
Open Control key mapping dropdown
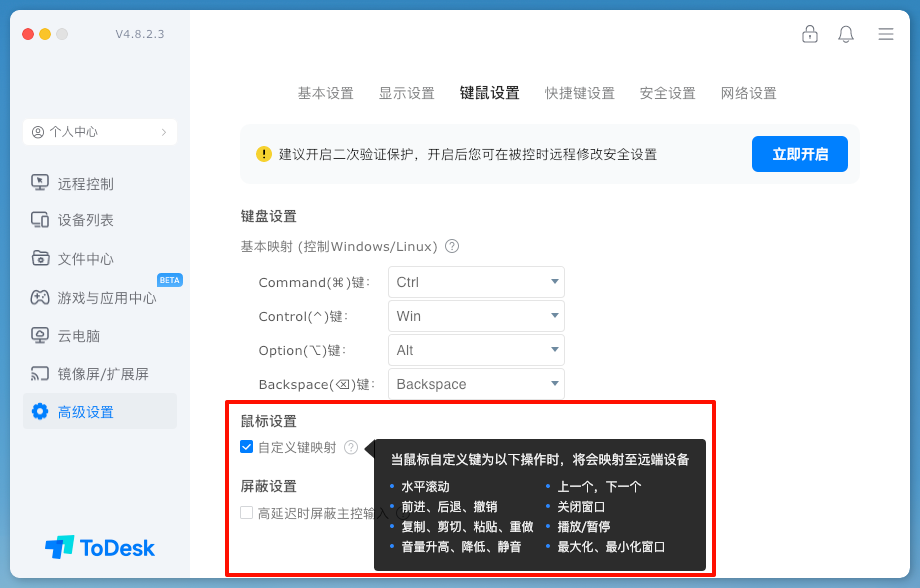tap(476, 316)
